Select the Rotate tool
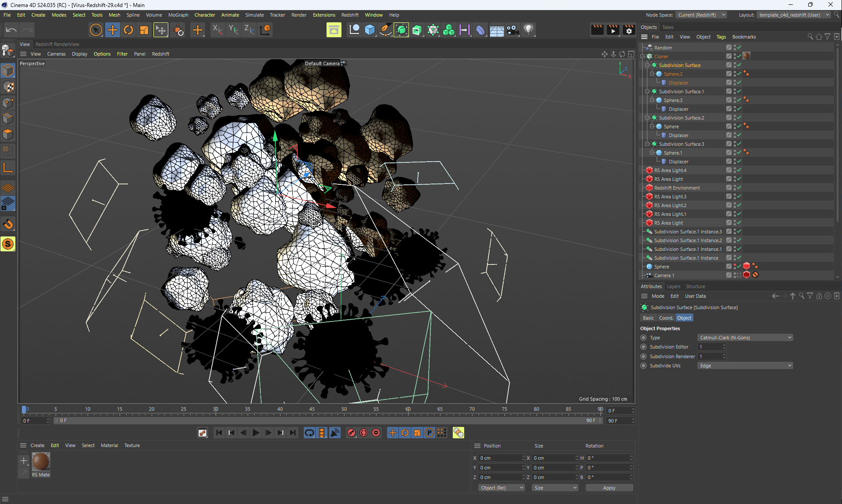 128,30
